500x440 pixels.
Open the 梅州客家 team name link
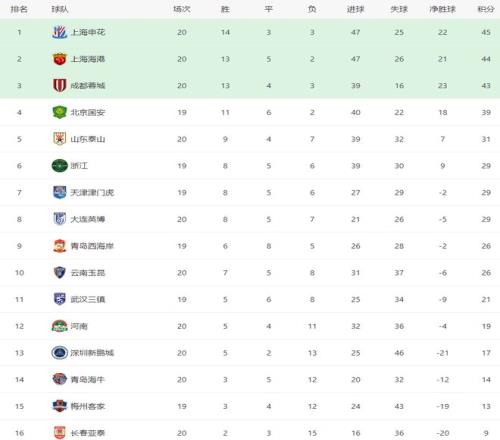tap(88, 406)
